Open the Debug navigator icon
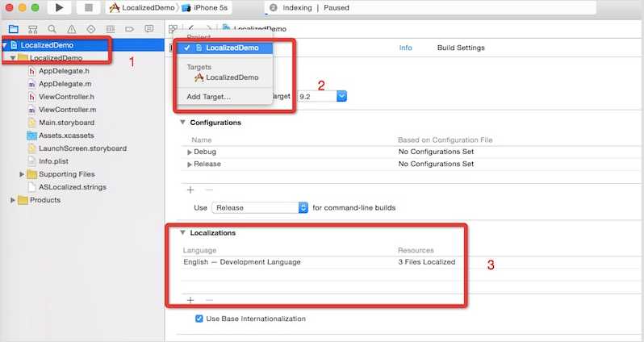 111,29
